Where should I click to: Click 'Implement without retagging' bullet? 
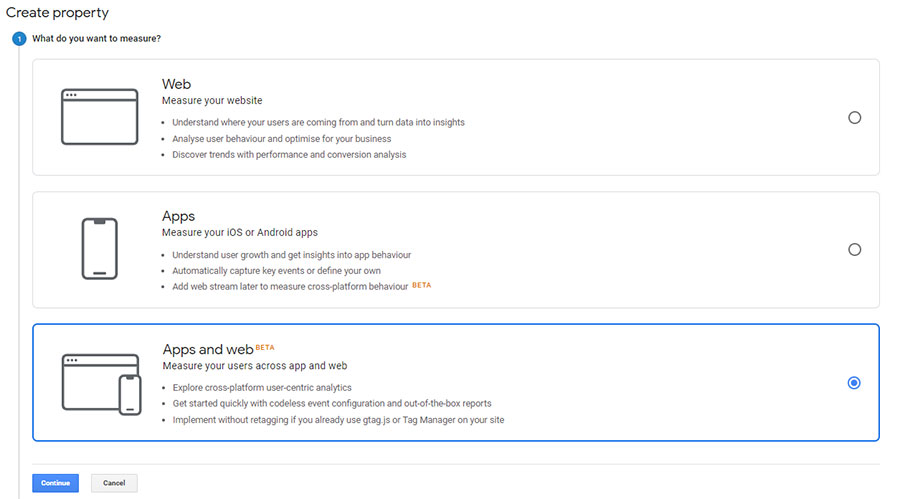(x=339, y=420)
